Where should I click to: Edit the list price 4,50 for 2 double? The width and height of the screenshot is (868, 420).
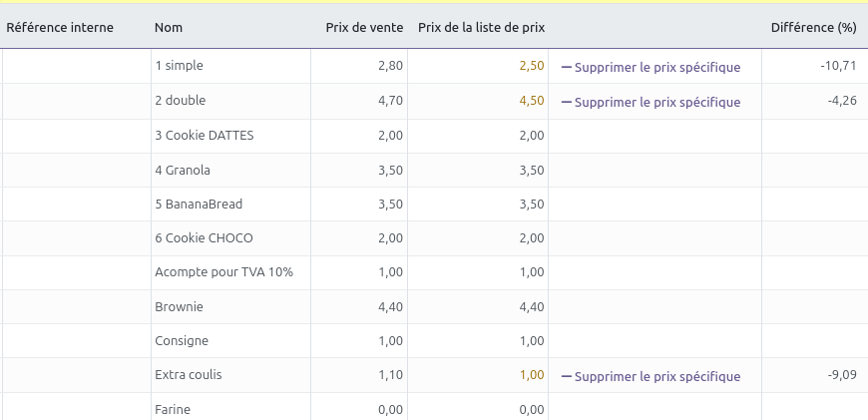[x=531, y=101]
